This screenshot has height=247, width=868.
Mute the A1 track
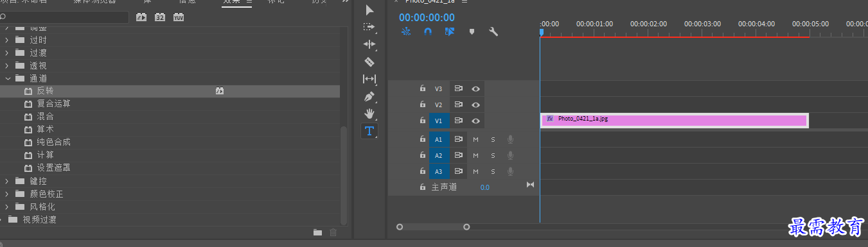pyautogui.click(x=476, y=139)
